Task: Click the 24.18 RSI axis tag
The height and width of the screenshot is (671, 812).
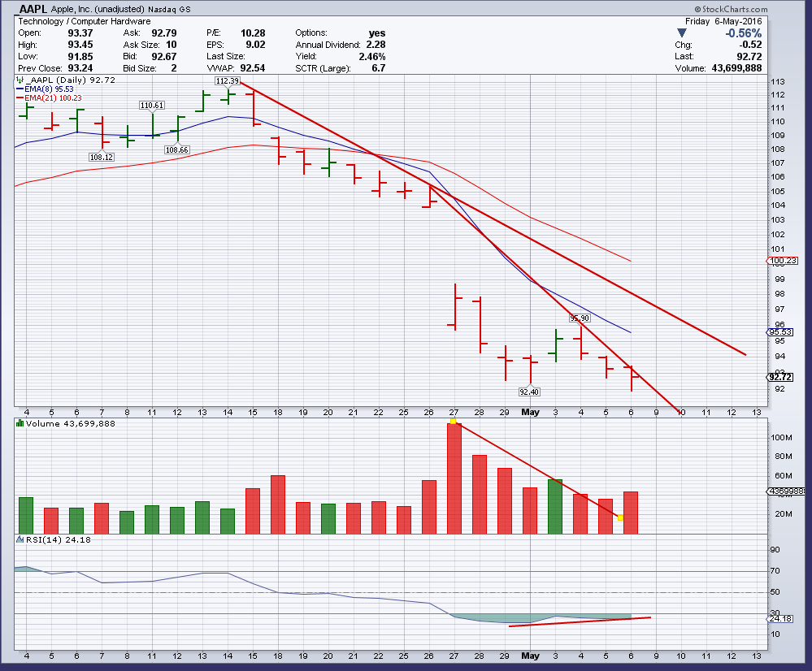Action: pyautogui.click(x=781, y=618)
